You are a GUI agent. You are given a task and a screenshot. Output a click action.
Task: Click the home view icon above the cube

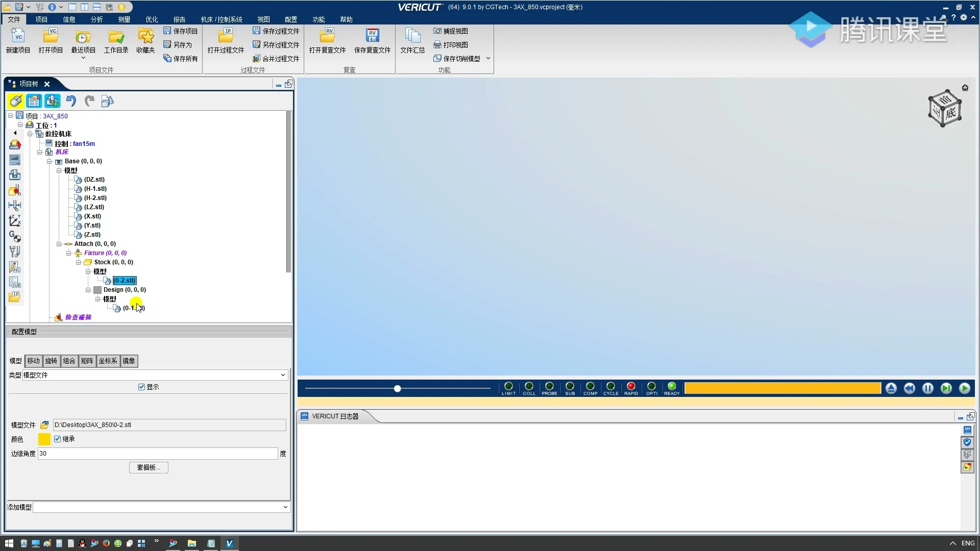pos(965,88)
